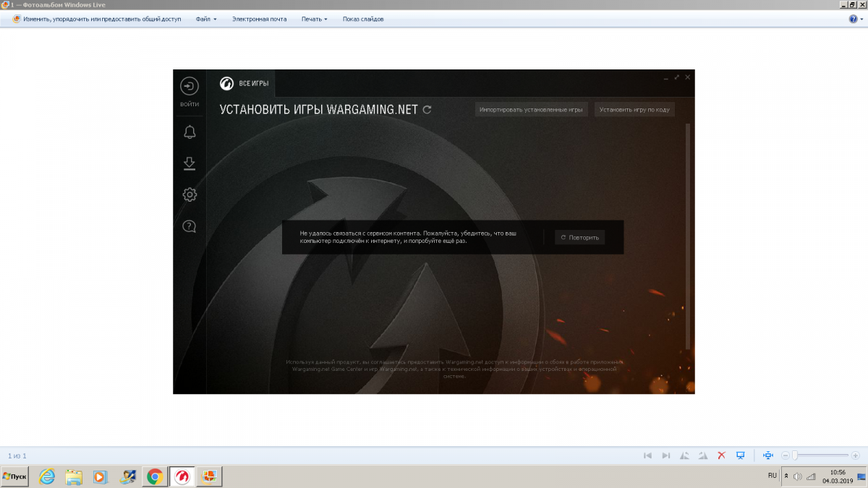Open Windows Explorer from the taskbar
The image size is (868, 488).
74,476
